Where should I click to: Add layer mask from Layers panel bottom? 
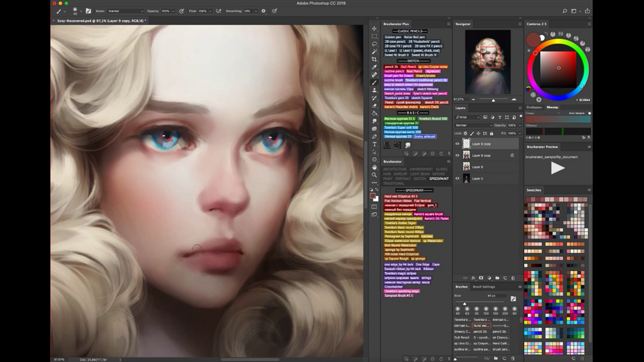pos(481,278)
